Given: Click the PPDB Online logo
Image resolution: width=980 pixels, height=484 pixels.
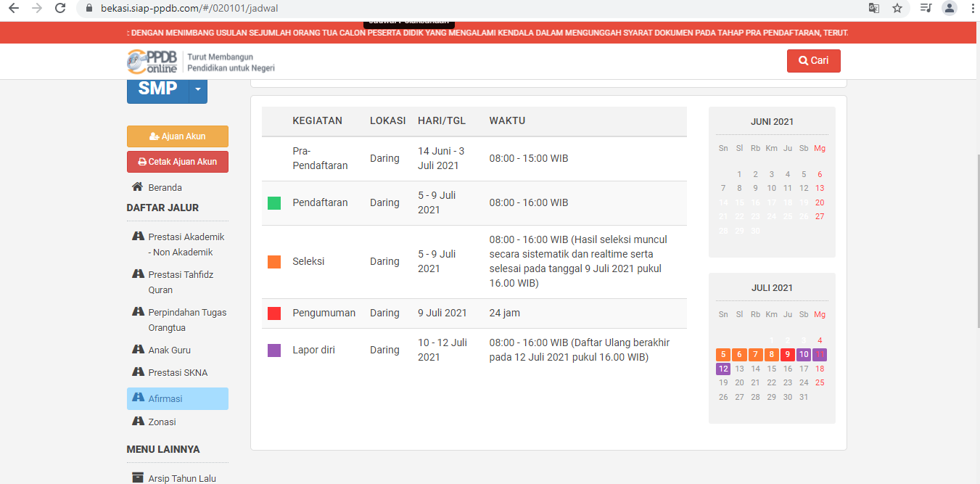Looking at the screenshot, I should [x=152, y=62].
